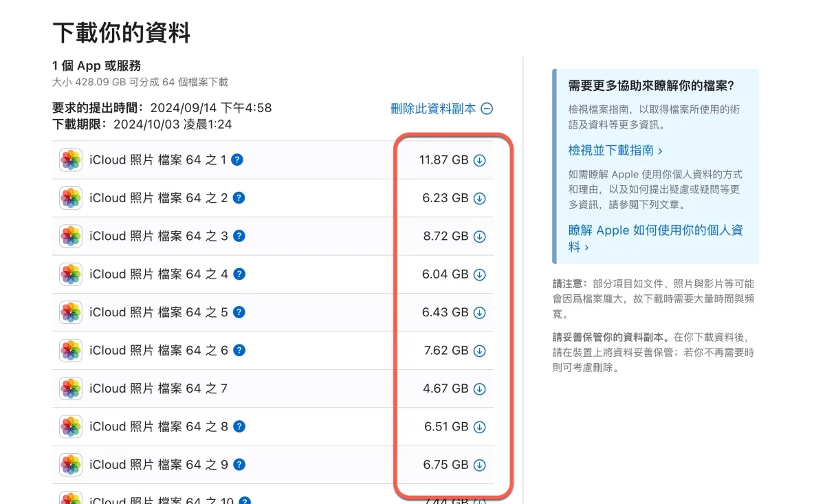This screenshot has width=825, height=504.
Task: Open help for file 64 之 9
Action: pos(239,465)
